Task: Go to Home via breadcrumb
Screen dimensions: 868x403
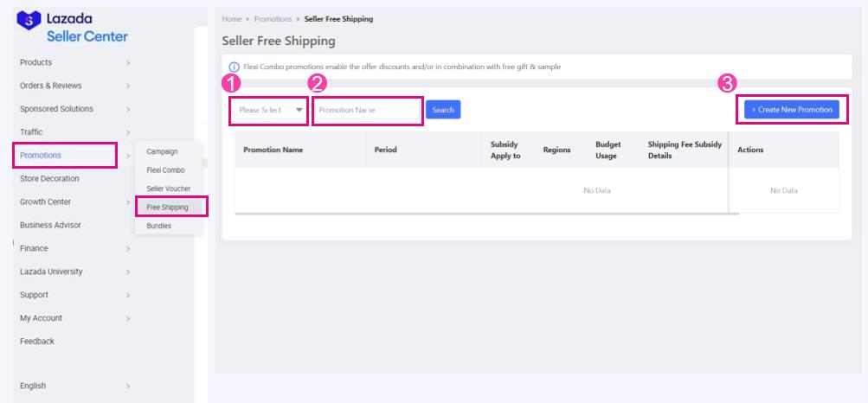Action: click(x=231, y=19)
